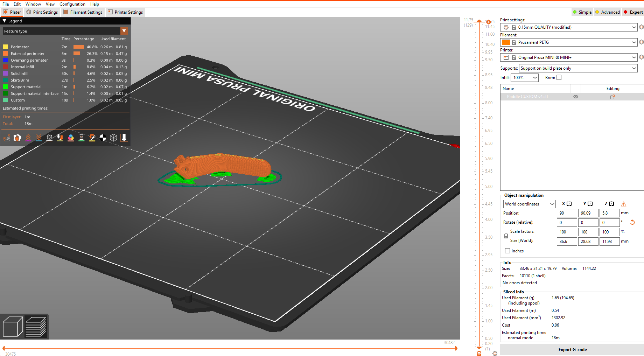The width and height of the screenshot is (644, 356).
Task: Check the Inches checkbox
Action: pyautogui.click(x=507, y=251)
